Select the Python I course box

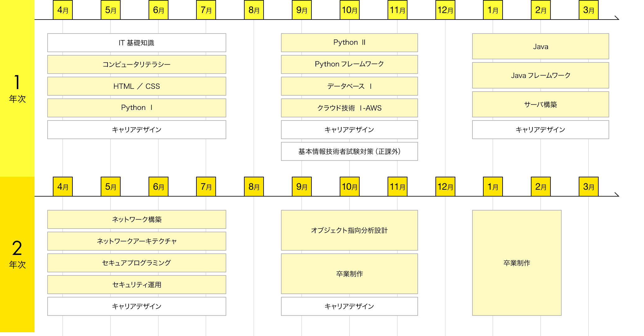[x=137, y=108]
